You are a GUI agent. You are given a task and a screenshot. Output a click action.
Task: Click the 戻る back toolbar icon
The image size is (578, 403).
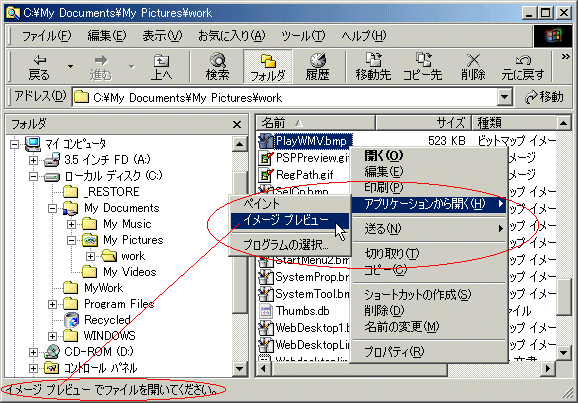coord(39,67)
